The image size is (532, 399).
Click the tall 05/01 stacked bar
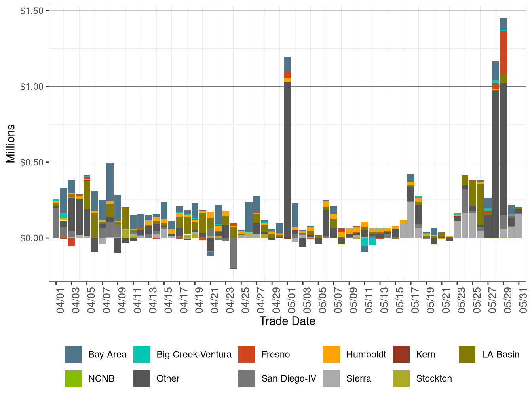(287, 148)
